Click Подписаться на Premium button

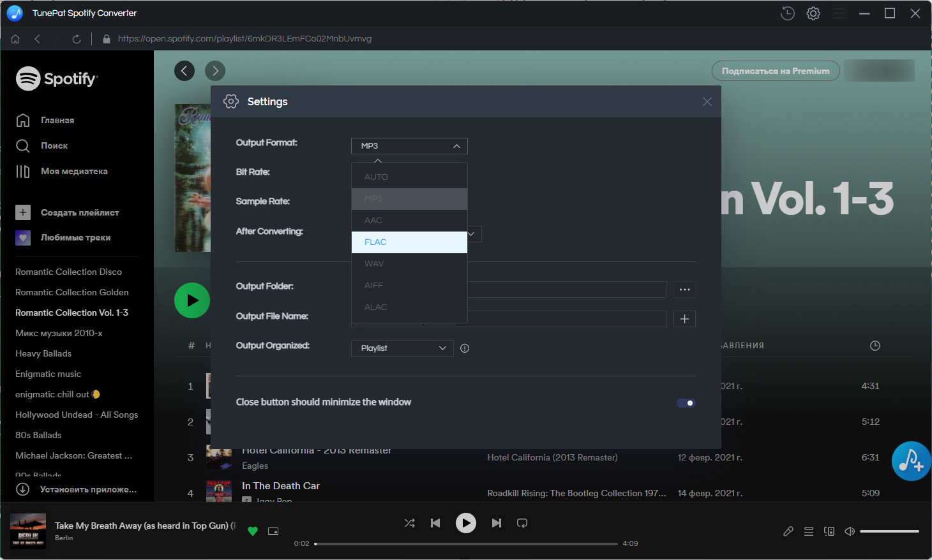(x=776, y=71)
